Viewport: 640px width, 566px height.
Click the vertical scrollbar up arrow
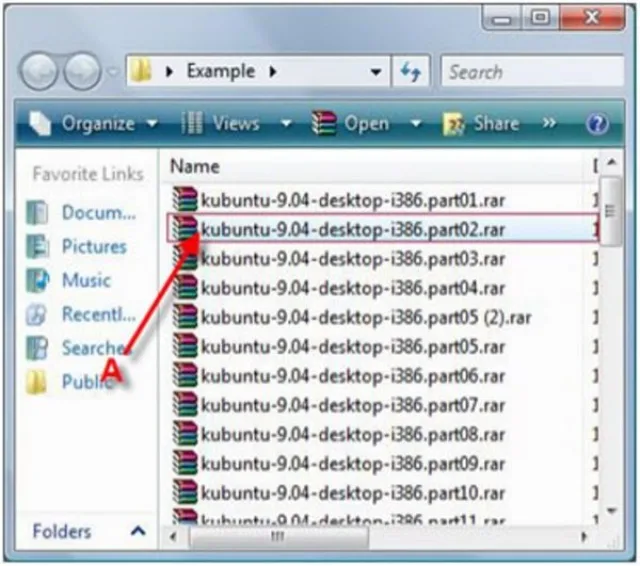[x=611, y=163]
